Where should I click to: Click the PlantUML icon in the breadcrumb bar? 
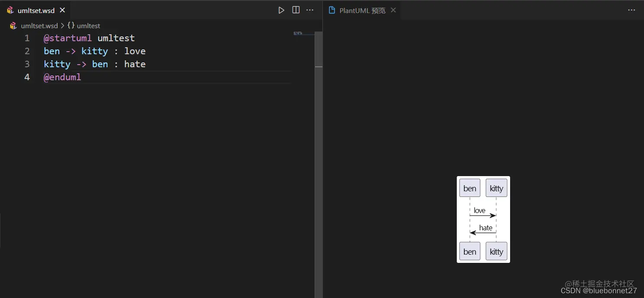coord(13,26)
